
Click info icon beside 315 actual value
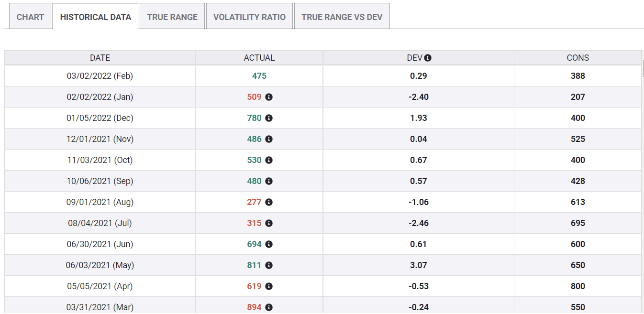tap(269, 223)
